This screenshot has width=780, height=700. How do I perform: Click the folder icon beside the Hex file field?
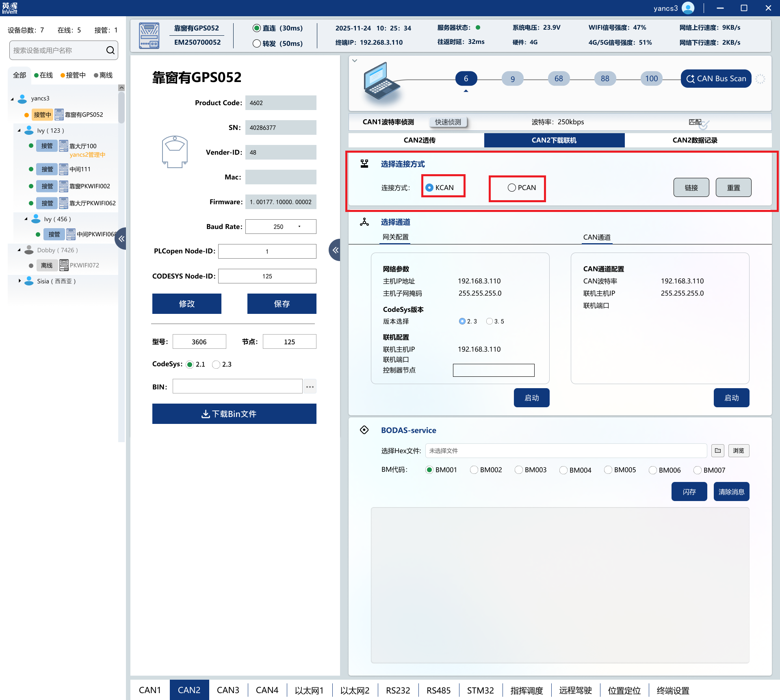point(718,451)
